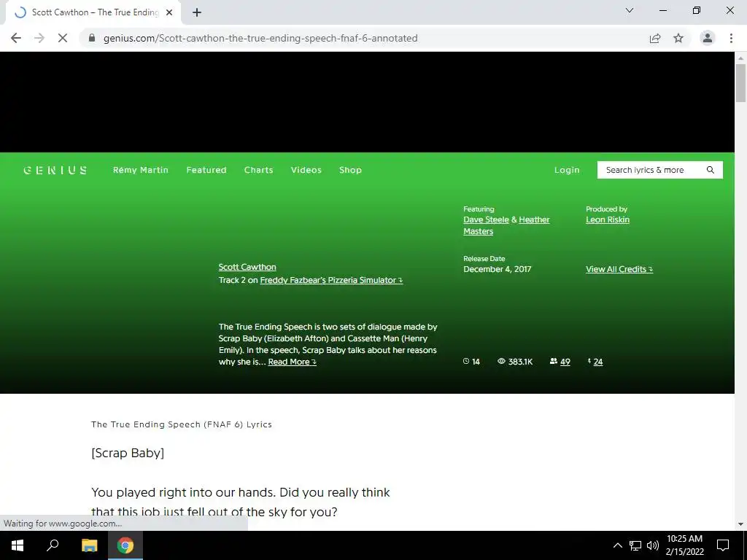Open the Scott Cawthon artist link
The height and width of the screenshot is (560, 747).
[x=247, y=267]
